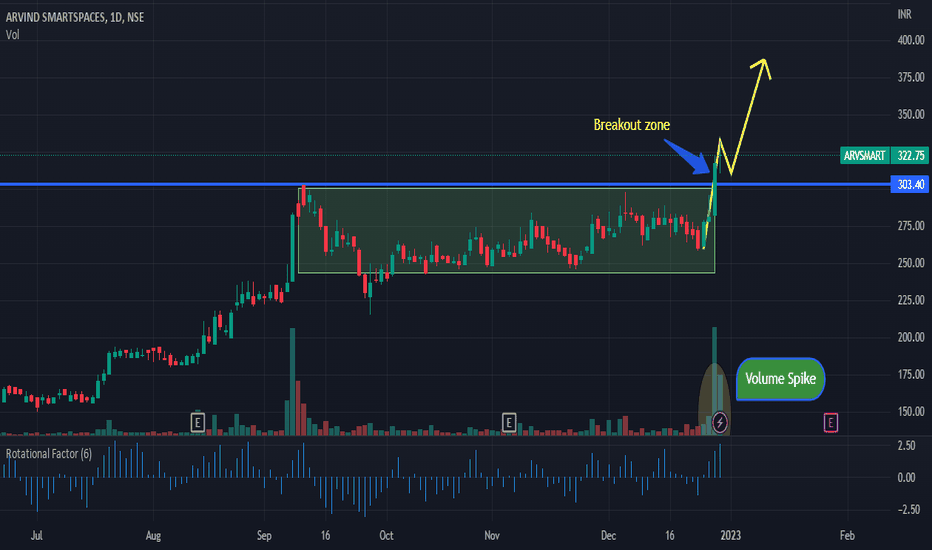
Task: Click the 250.00 price axis label
Action: click(x=911, y=263)
